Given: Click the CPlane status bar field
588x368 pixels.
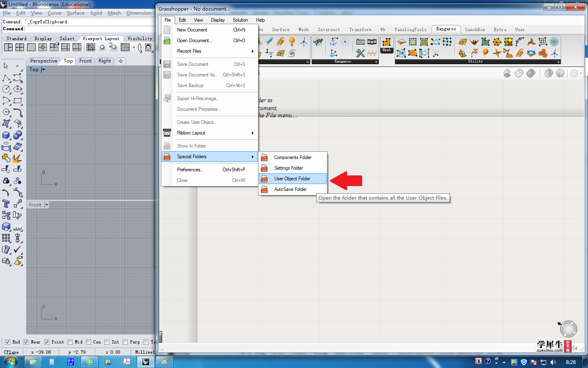Looking at the screenshot, I should 11,352.
